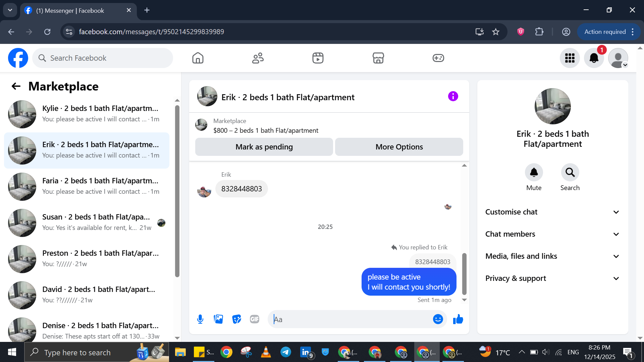Viewport: 644px width, 362px height.
Task: Go to the Facebook Marketplace tab
Action: click(378, 58)
